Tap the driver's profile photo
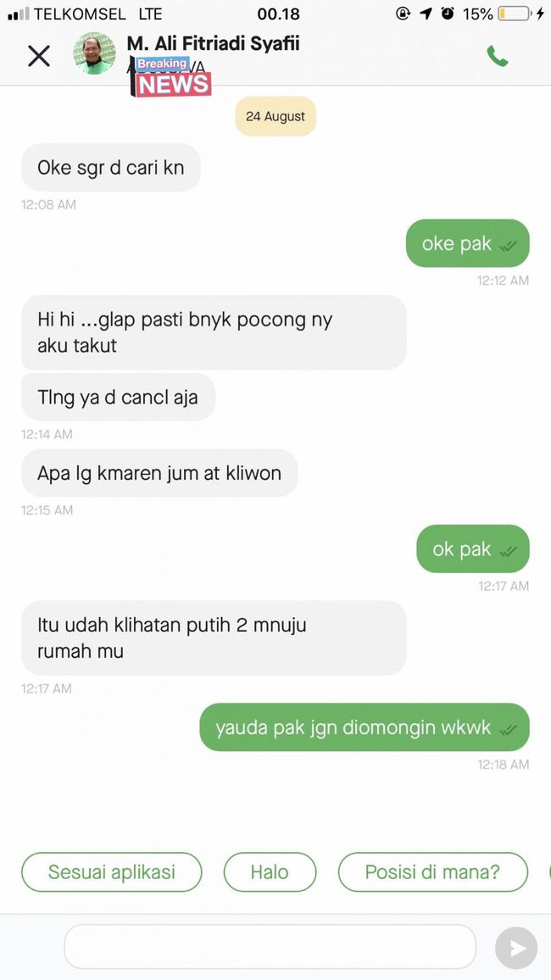The width and height of the screenshot is (551, 980). pyautogui.click(x=94, y=53)
